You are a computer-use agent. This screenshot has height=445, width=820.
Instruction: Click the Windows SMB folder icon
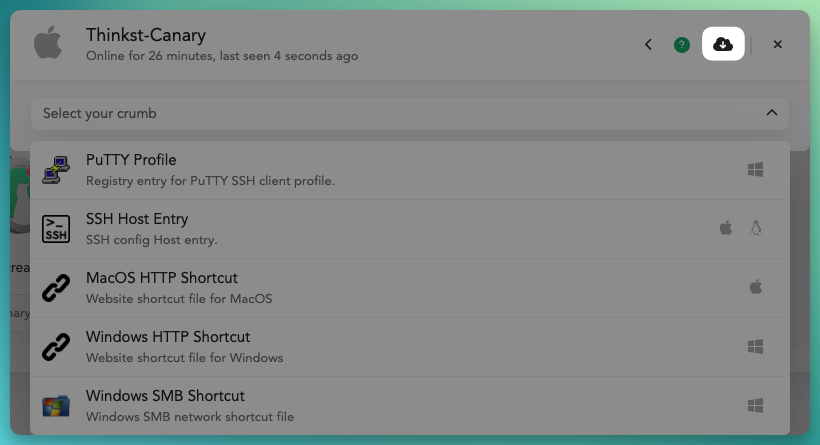click(x=56, y=406)
